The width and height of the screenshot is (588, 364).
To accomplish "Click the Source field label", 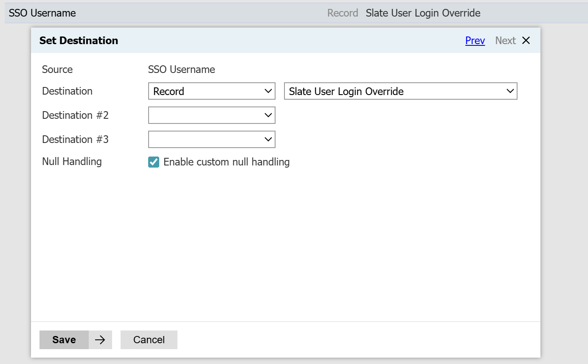I will (57, 70).
